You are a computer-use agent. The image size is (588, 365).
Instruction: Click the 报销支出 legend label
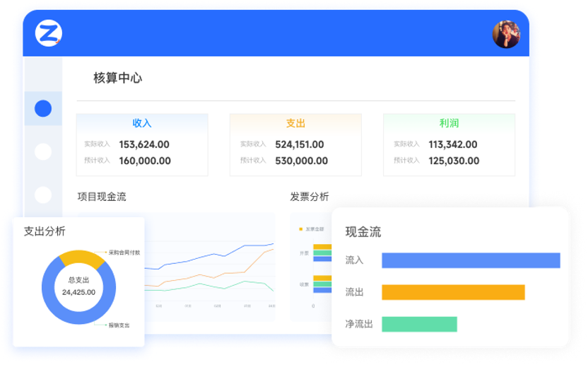[119, 325]
